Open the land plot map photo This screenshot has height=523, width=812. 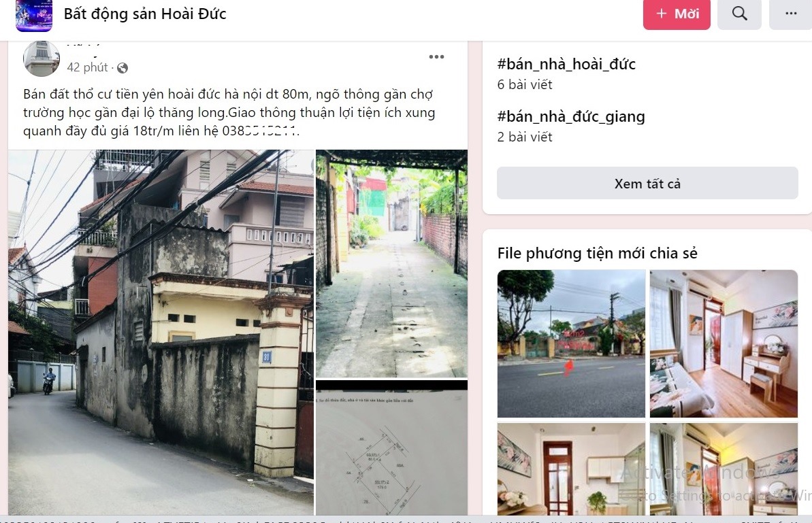391,448
